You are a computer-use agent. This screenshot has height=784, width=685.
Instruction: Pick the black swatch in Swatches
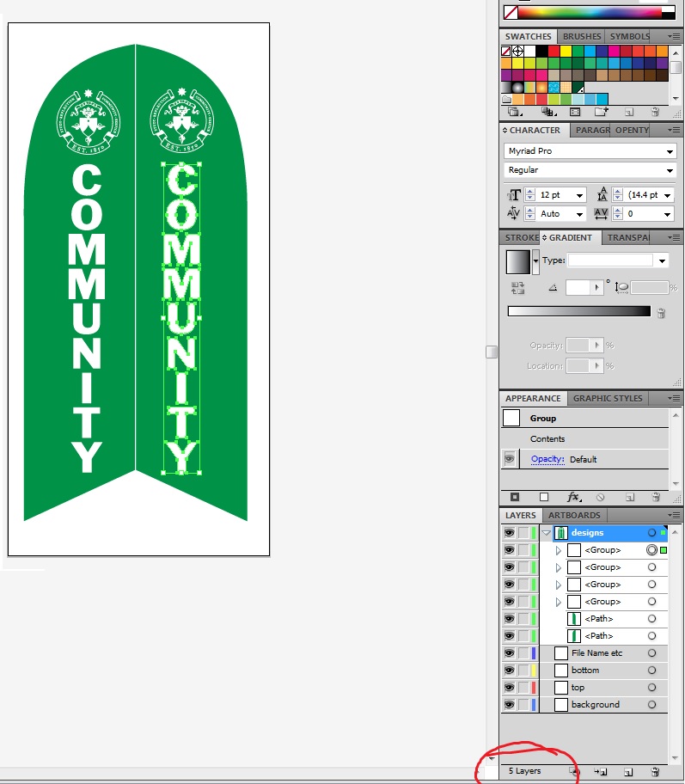coord(542,51)
